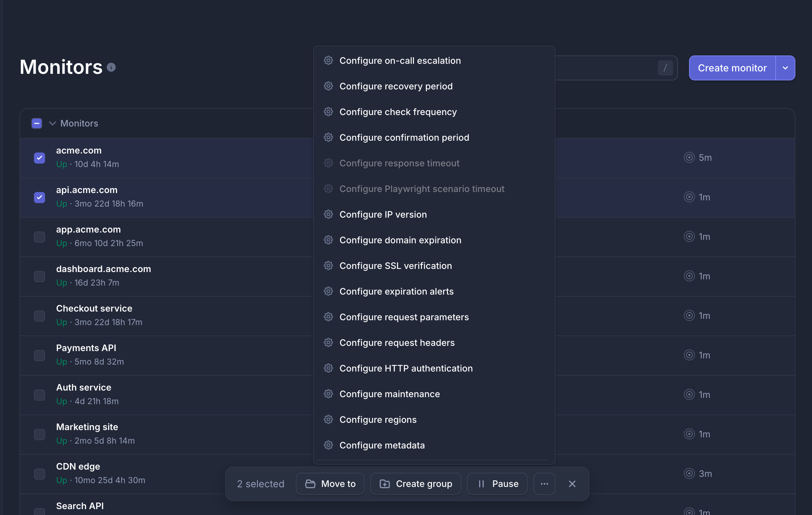Screen dimensions: 812x515
Task: Choose Configure regions entry
Action: tap(434, 420)
